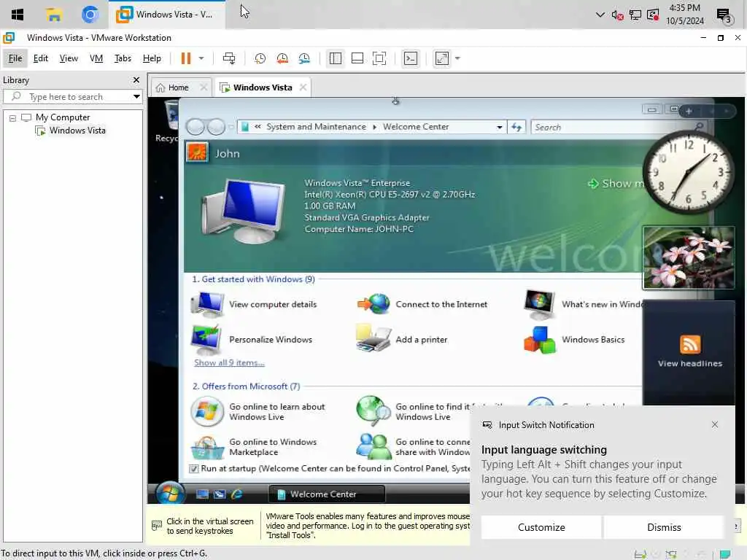Screen dimensions: 747x560
Task: Open the console view icon
Action: 411,58
